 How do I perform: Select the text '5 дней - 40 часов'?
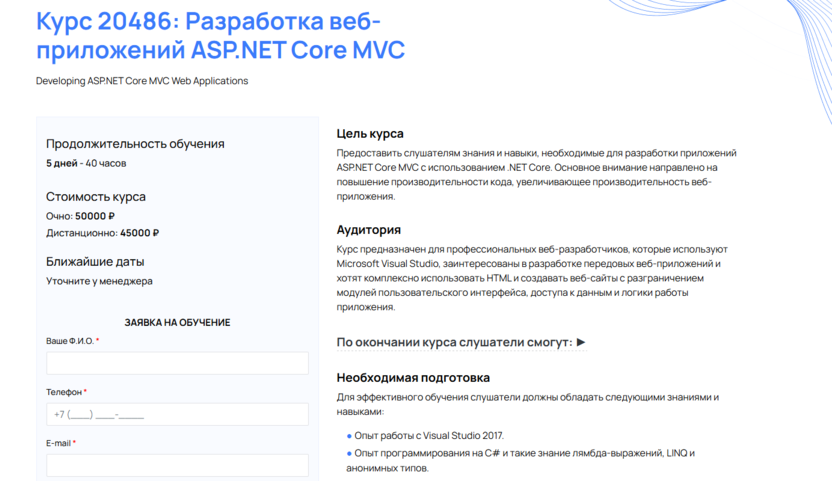[x=86, y=164]
